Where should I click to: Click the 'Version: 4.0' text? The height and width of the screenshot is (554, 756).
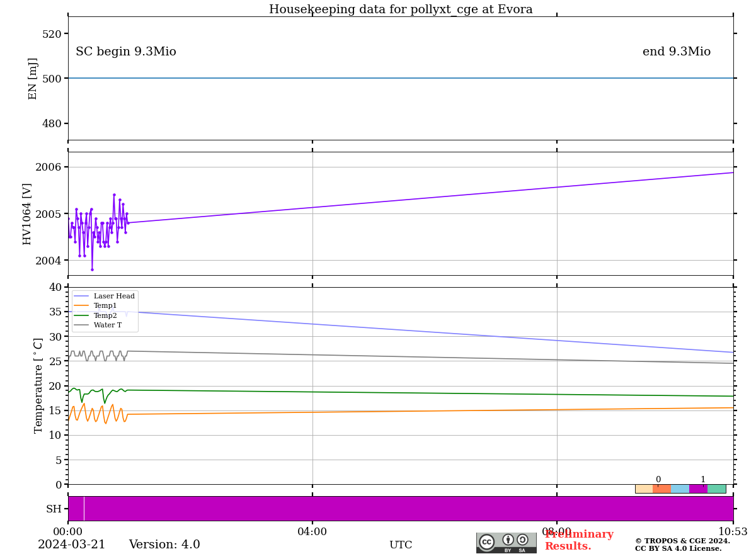tap(164, 545)
